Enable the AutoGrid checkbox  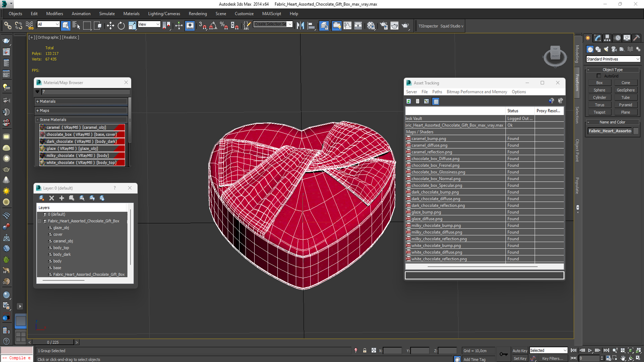click(x=599, y=76)
